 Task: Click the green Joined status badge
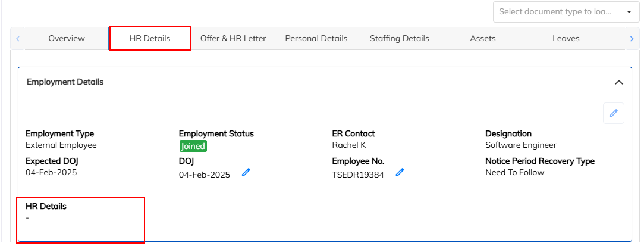(193, 146)
